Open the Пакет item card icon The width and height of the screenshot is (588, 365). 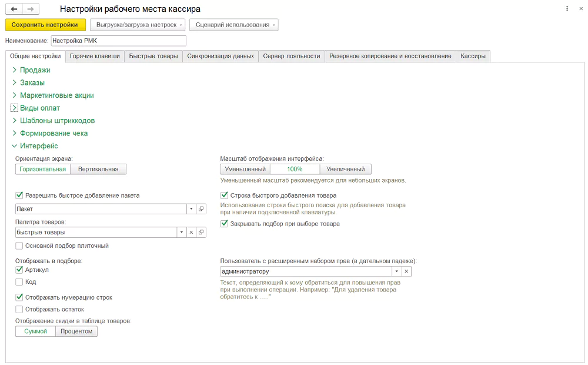click(x=201, y=209)
